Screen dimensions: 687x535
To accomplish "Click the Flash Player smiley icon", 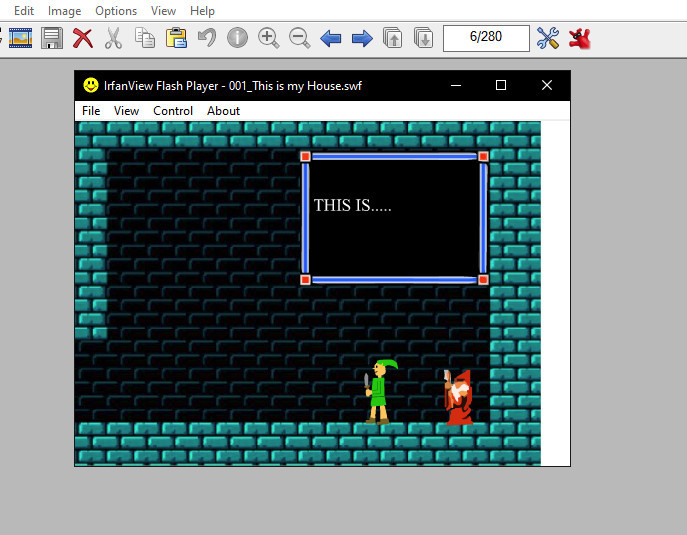I will click(91, 85).
